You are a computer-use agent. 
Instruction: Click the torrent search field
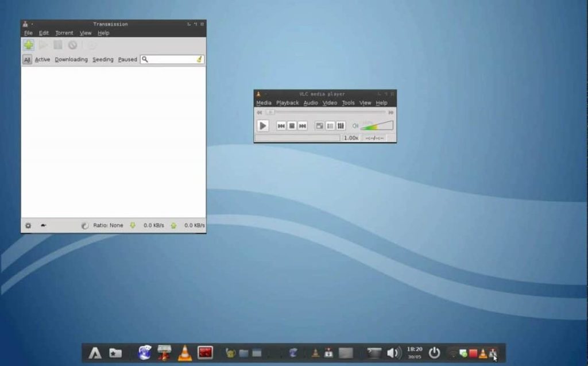171,59
